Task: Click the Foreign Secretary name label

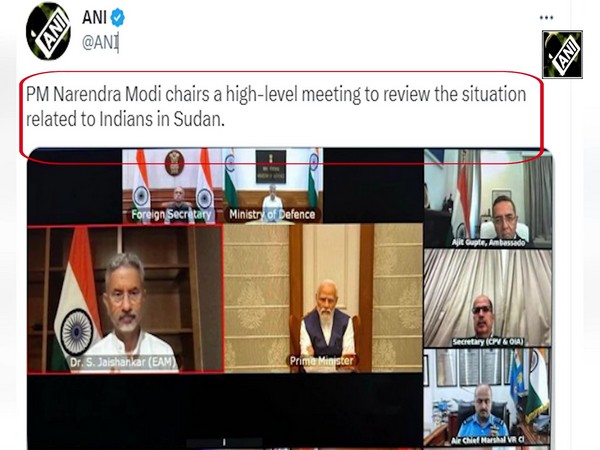Action: point(171,214)
